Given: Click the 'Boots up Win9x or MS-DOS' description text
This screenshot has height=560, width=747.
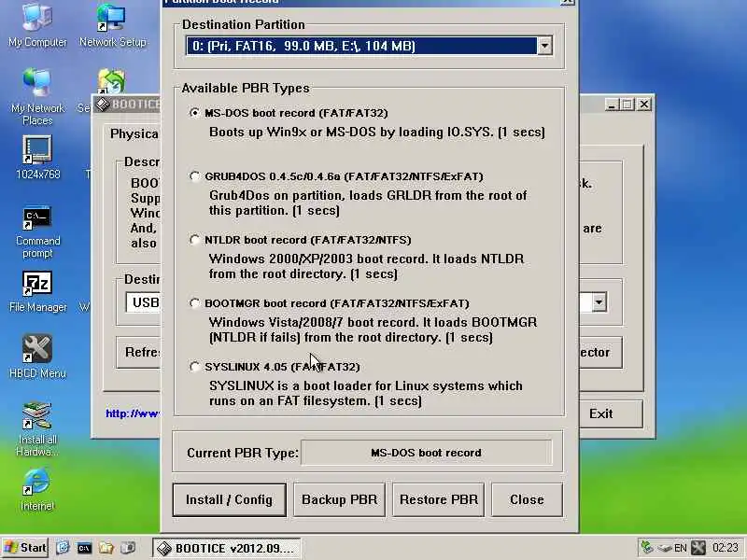Looking at the screenshot, I should click(x=377, y=132).
